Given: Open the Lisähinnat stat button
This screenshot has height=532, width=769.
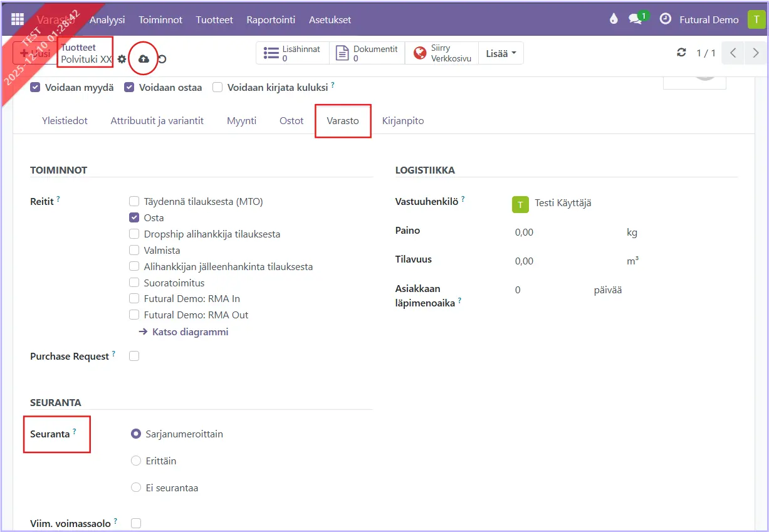Looking at the screenshot, I should pos(293,53).
